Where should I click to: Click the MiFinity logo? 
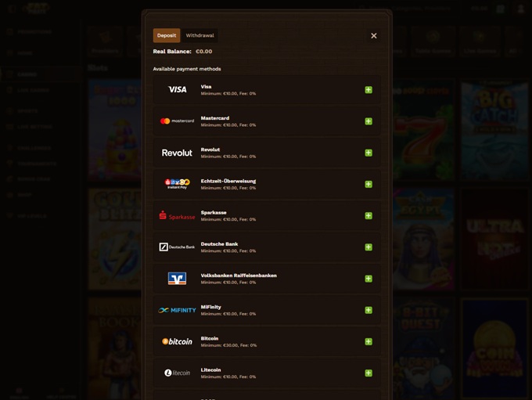177,310
